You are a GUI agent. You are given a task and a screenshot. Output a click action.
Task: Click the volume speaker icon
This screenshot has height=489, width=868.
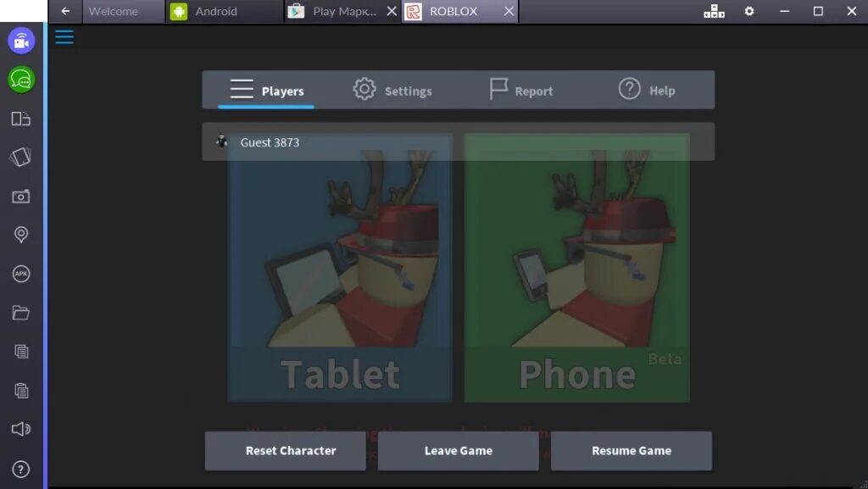(21, 430)
